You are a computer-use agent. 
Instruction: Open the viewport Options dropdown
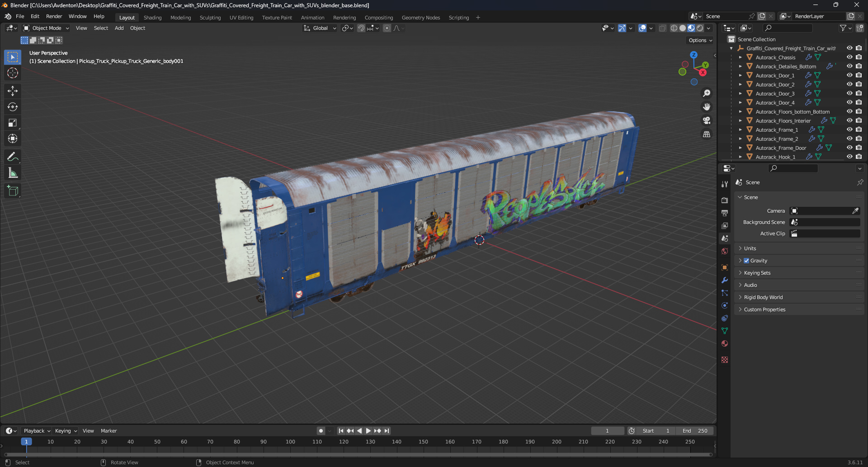click(700, 40)
